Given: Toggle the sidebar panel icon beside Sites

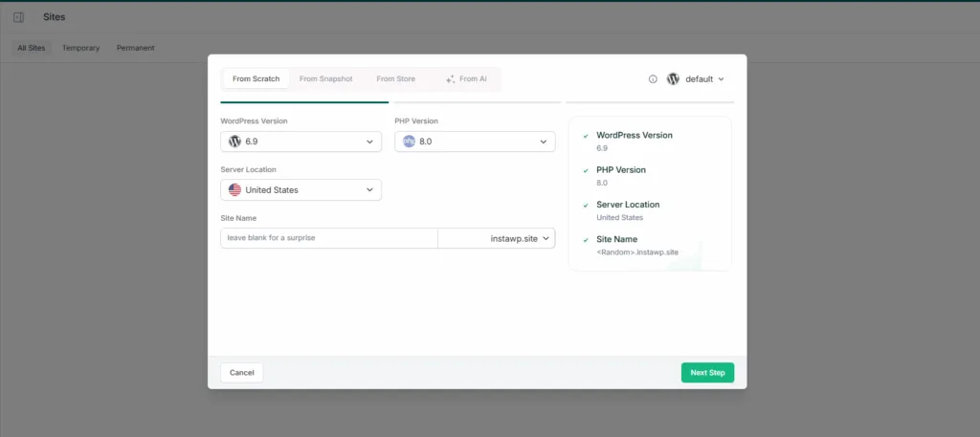Looking at the screenshot, I should click(x=19, y=17).
